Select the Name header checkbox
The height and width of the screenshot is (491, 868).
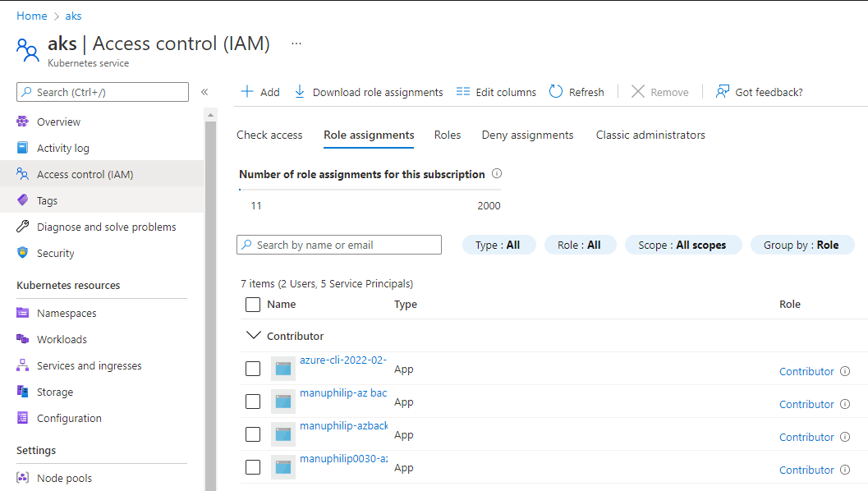tap(253, 304)
